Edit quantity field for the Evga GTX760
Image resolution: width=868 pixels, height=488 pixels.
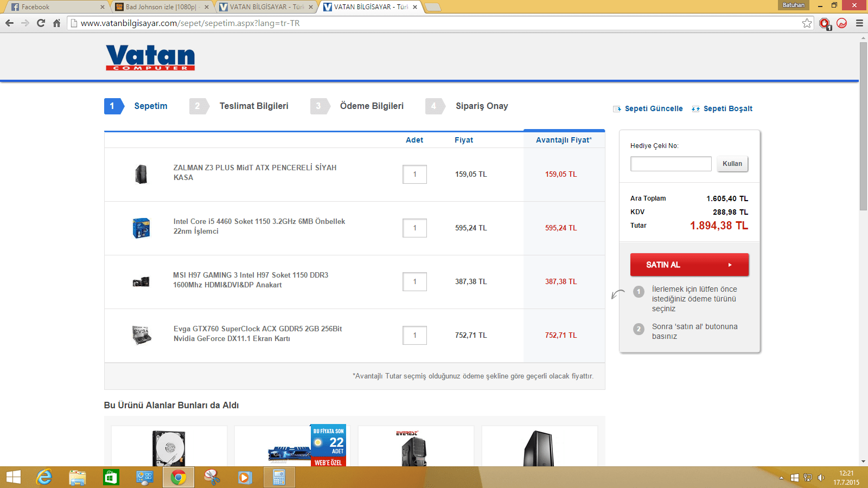[x=414, y=335]
